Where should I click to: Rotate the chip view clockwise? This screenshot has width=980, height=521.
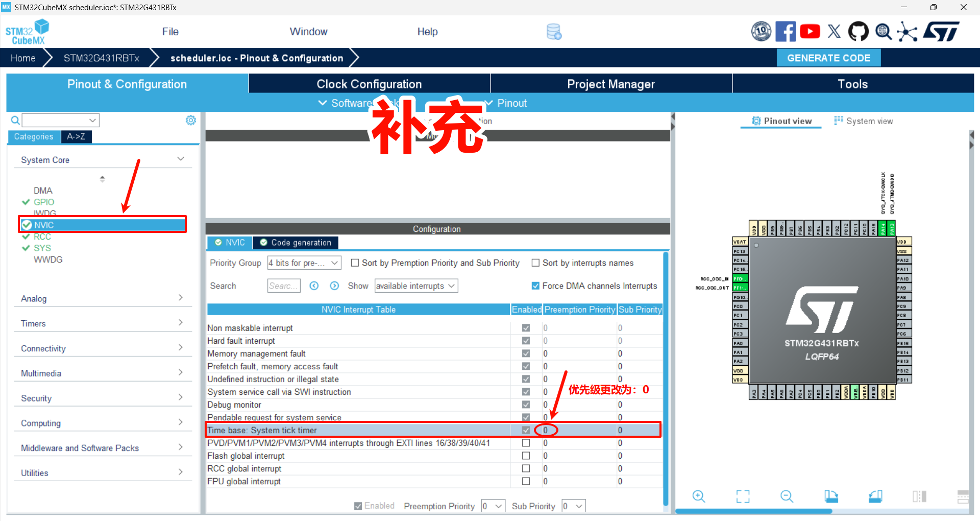coord(831,496)
